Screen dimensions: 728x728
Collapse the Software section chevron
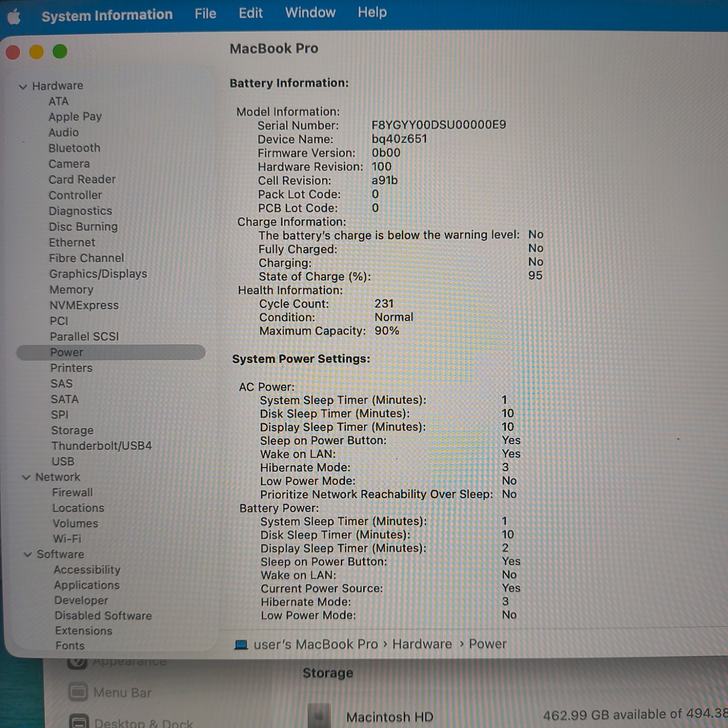(x=28, y=554)
